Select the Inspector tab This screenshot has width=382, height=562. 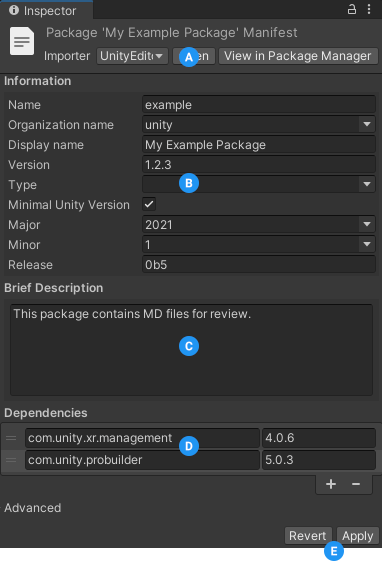tap(46, 10)
